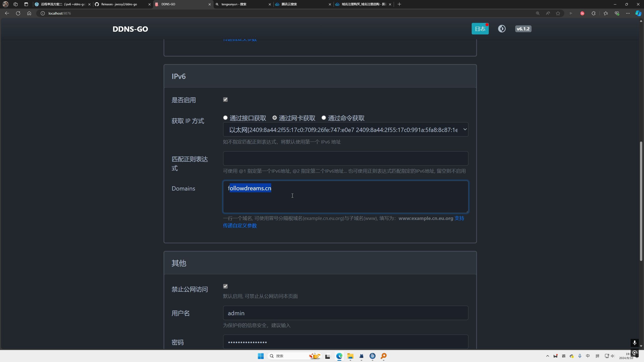Add page to favorites star icon

[558, 13]
